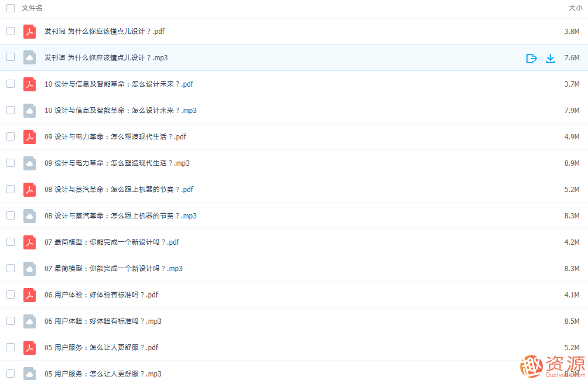Image resolution: width=588 pixels, height=380 pixels.
Task: Open 10 设计与信息及智能革命：怎么设计未来？.mp3
Action: [121, 111]
